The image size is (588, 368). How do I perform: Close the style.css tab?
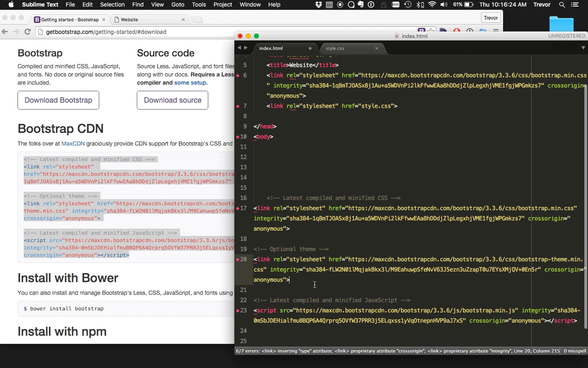coord(377,48)
